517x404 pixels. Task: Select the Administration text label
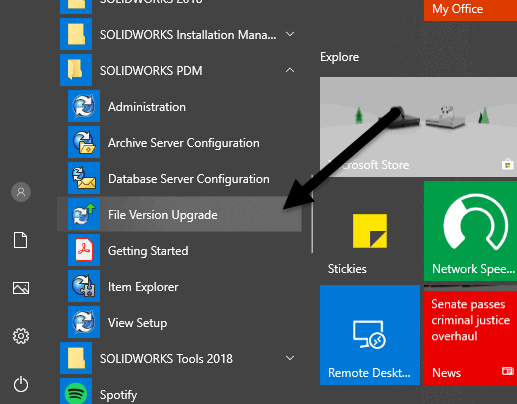click(x=147, y=107)
